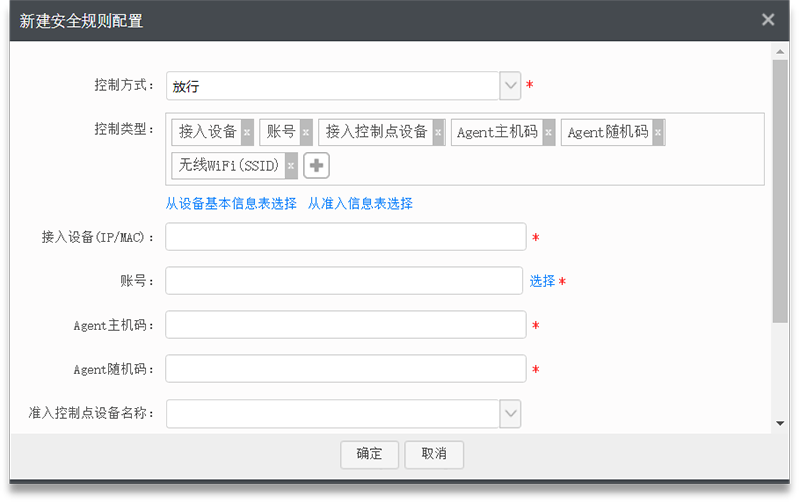Click the scrollbar down arrow

tap(780, 423)
